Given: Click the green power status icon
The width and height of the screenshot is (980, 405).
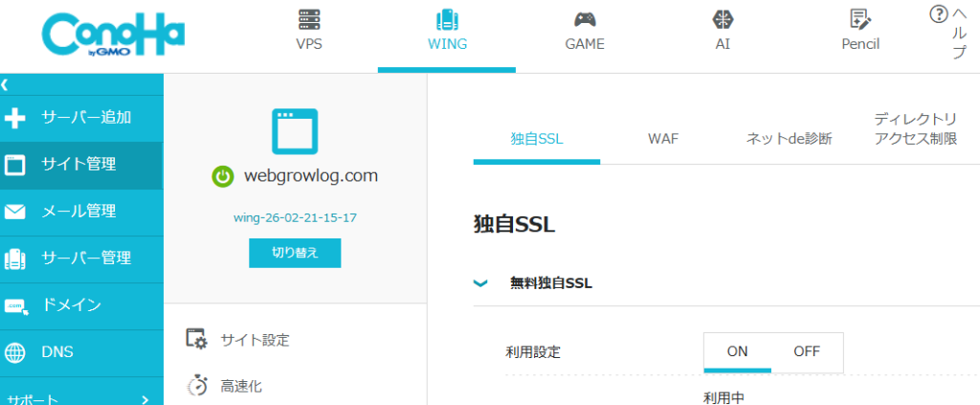Looking at the screenshot, I should coord(223,176).
